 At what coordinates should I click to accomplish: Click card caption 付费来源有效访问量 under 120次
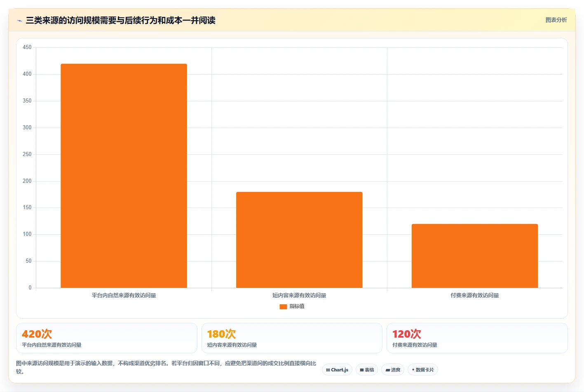[x=415, y=345]
